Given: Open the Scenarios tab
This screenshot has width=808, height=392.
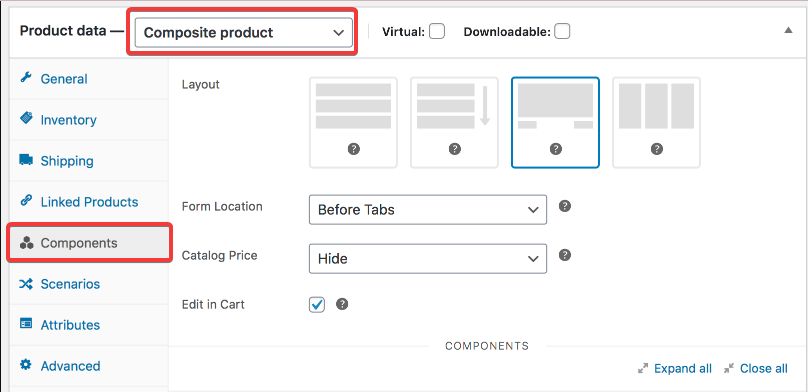Looking at the screenshot, I should pyautogui.click(x=89, y=284).
